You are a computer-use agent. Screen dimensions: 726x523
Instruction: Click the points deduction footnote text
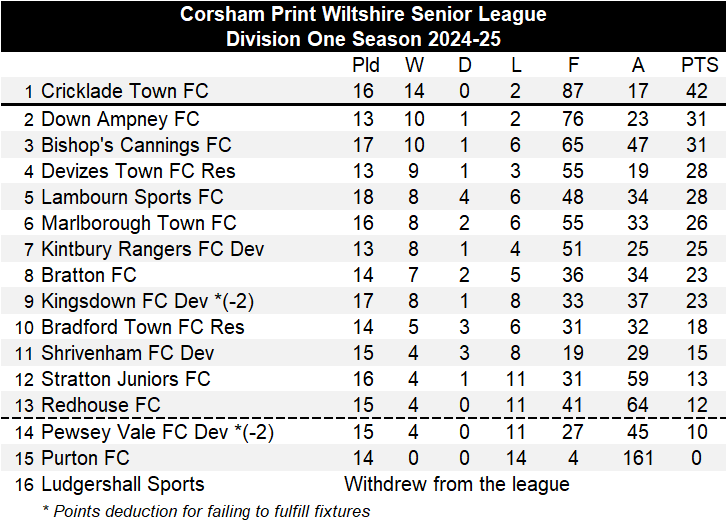[x=205, y=511]
